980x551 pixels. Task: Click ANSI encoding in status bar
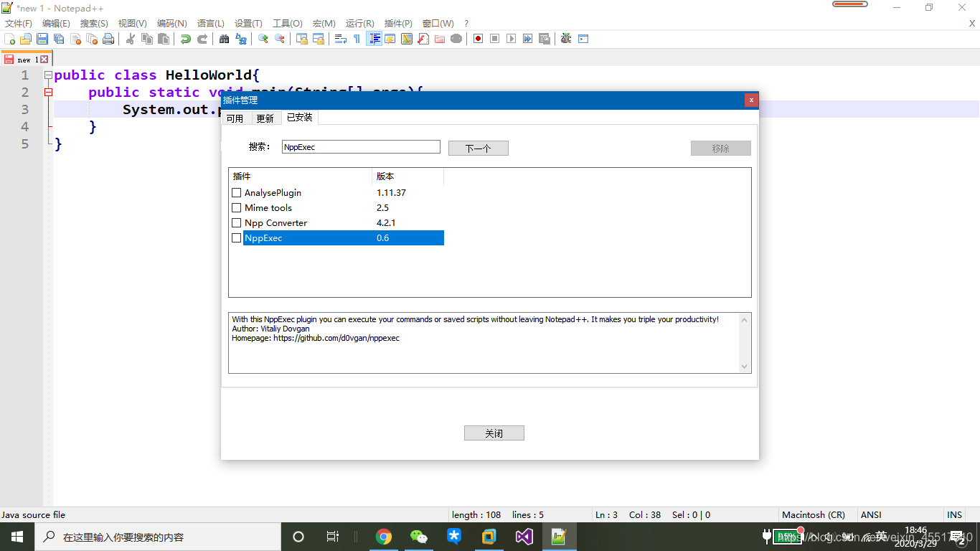871,515
